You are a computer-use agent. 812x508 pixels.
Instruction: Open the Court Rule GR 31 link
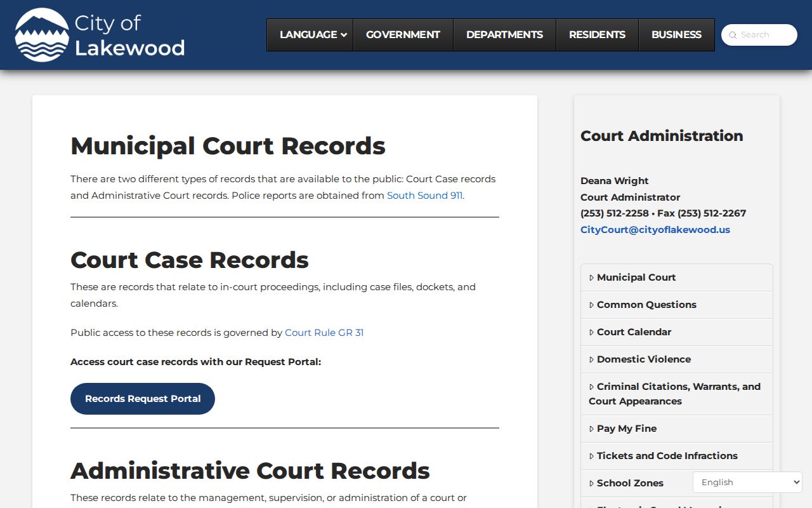[324, 333]
